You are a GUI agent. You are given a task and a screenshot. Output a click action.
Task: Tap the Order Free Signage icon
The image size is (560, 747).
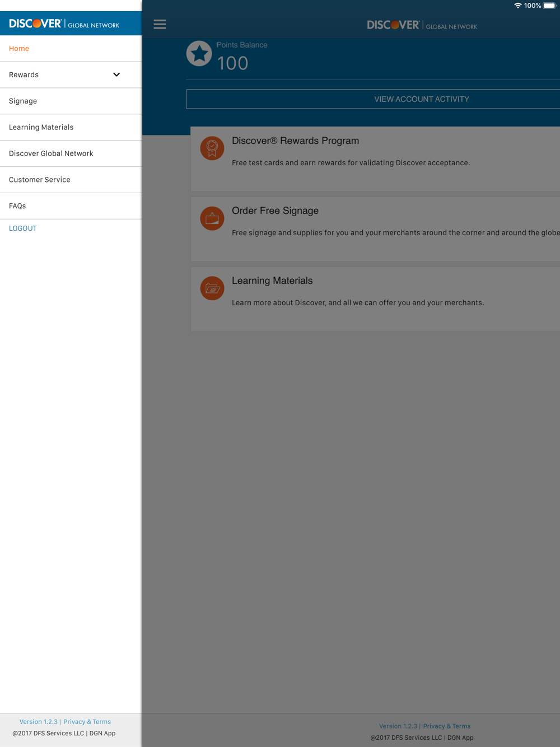pyautogui.click(x=212, y=218)
